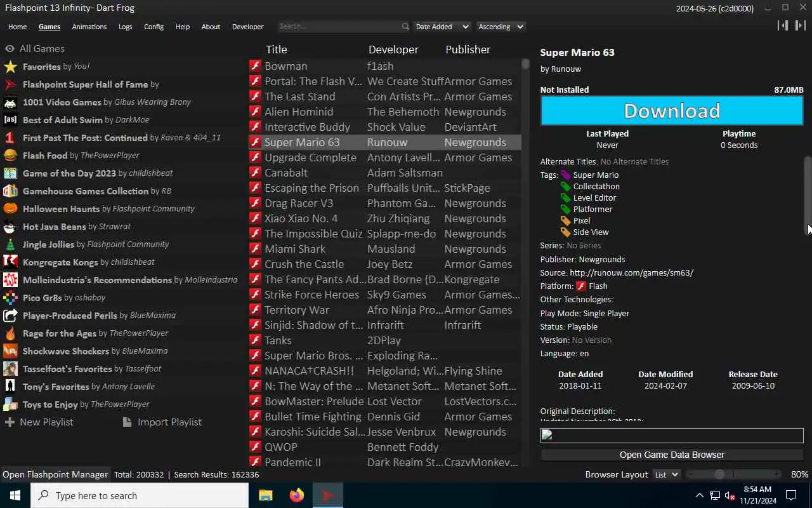This screenshot has width=812, height=508.
Task: Click the First Past The Post playlist icon
Action: [10, 138]
